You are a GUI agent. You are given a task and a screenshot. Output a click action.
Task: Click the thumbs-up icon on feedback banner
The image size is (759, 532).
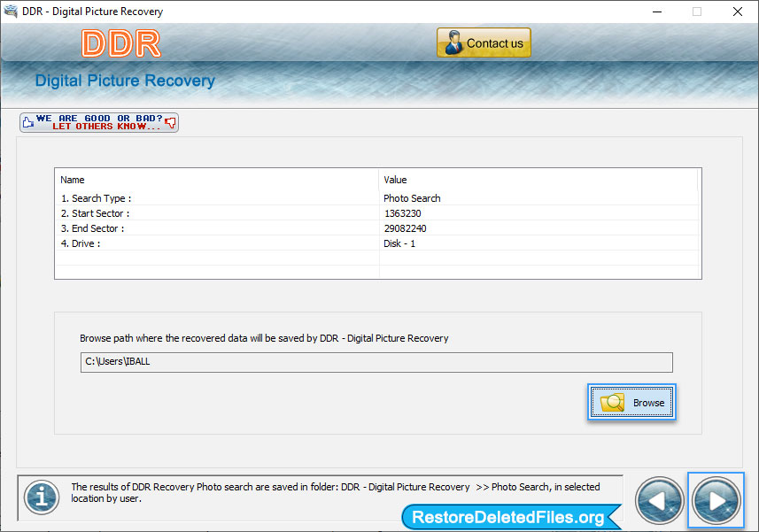[x=28, y=122]
